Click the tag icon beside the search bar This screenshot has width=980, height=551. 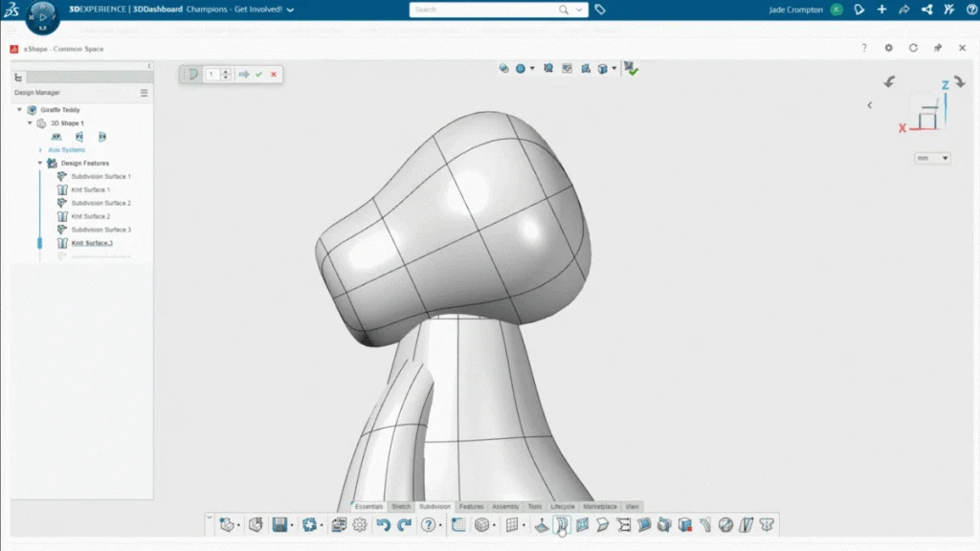tap(600, 10)
